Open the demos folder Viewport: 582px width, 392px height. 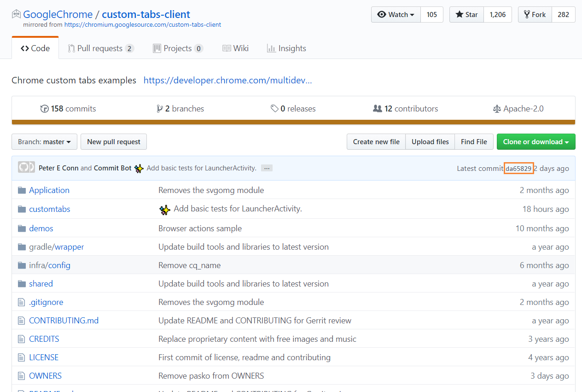41,228
